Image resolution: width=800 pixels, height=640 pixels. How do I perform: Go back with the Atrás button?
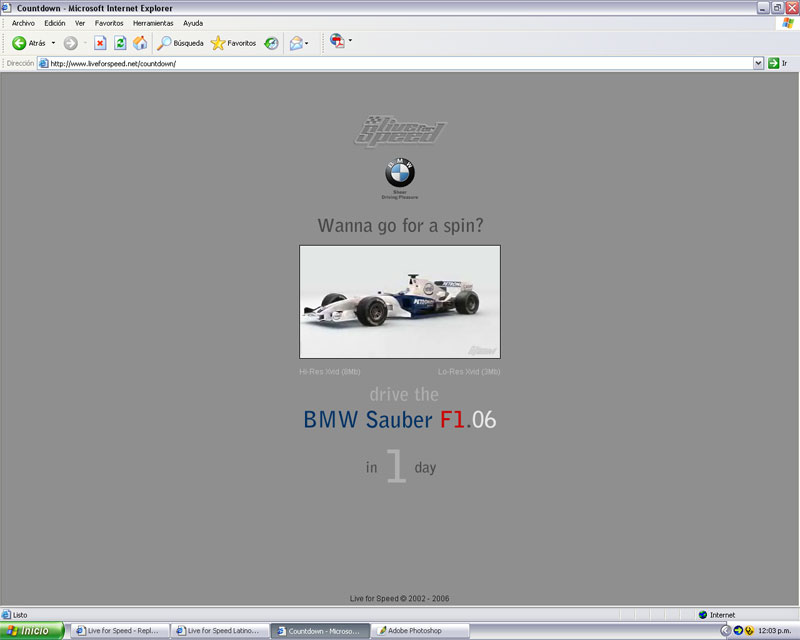tap(29, 43)
